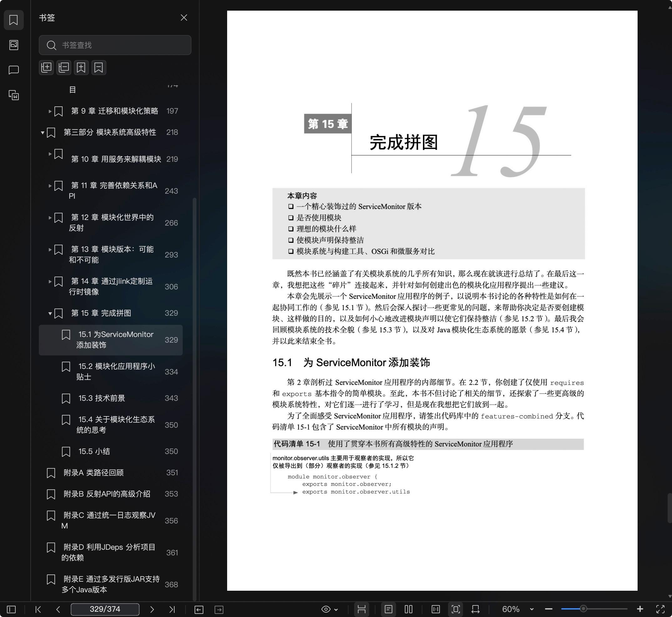This screenshot has width=672, height=617.
Task: Collapse 第三部分 模块系统高级特性 bookmark
Action: [x=43, y=133]
